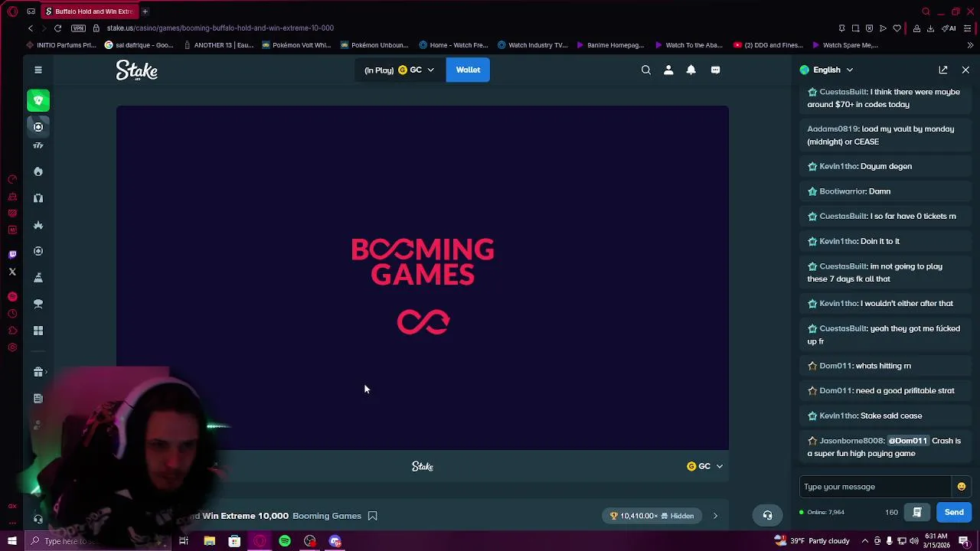Pop out the chat panel

[943, 70]
